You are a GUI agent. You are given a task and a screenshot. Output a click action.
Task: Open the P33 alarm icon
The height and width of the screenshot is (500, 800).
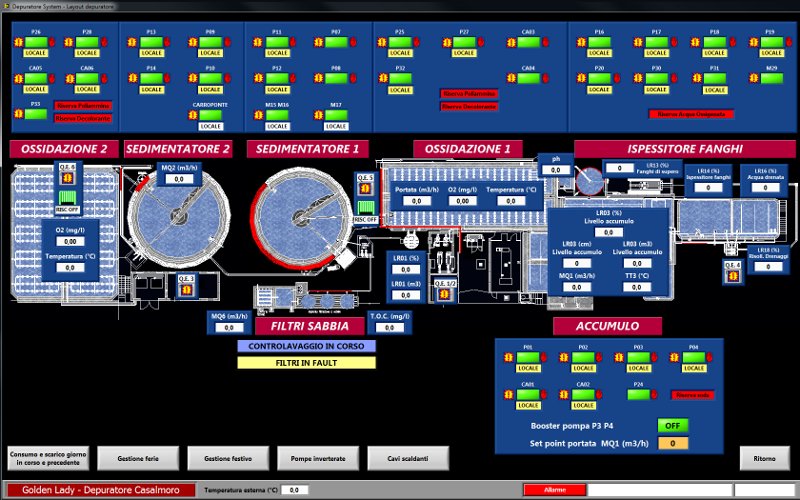coord(19,114)
